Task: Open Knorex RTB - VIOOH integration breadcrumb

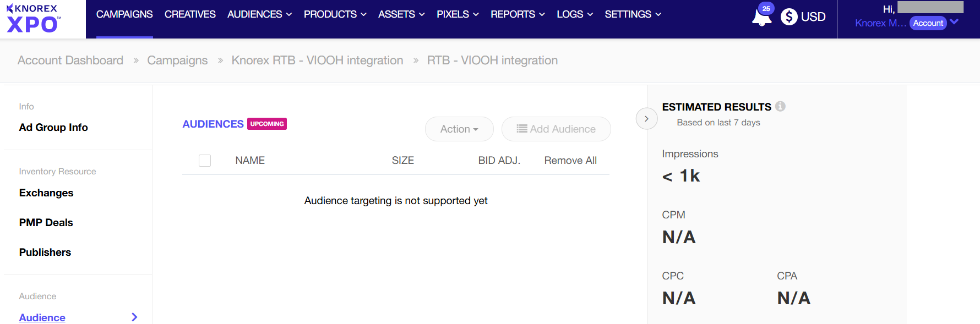Action: pyautogui.click(x=317, y=61)
